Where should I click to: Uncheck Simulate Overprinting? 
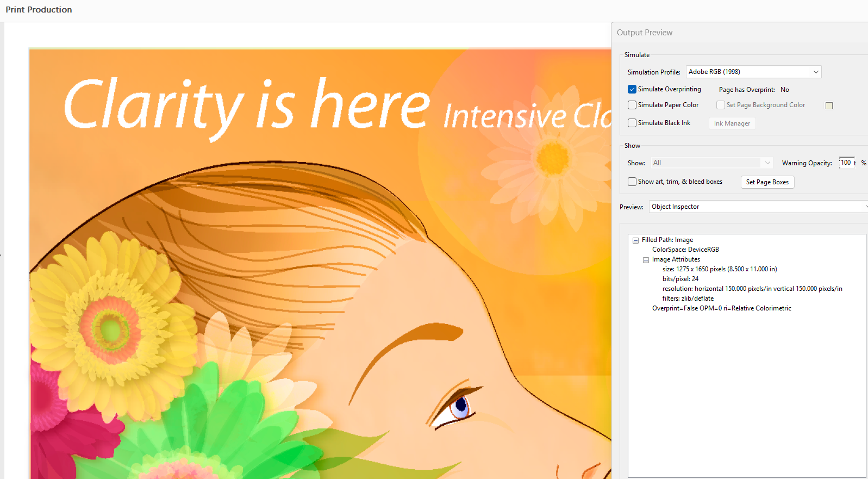[632, 89]
